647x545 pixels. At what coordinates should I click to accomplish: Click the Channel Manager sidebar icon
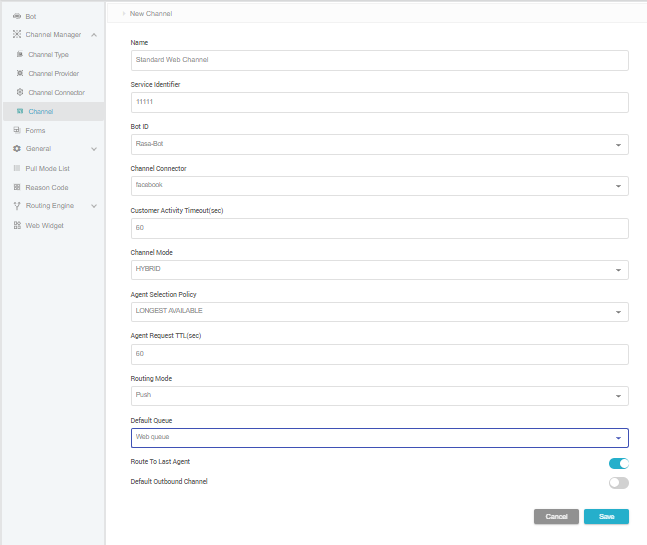(16, 35)
